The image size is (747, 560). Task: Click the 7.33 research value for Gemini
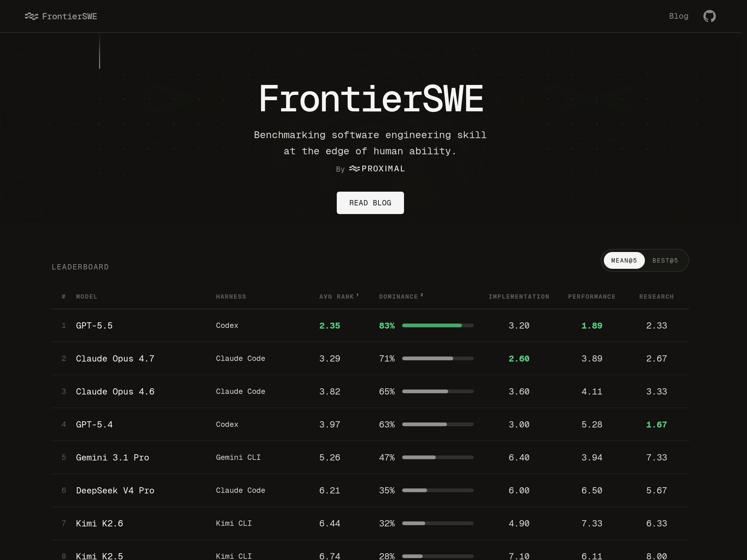656,457
